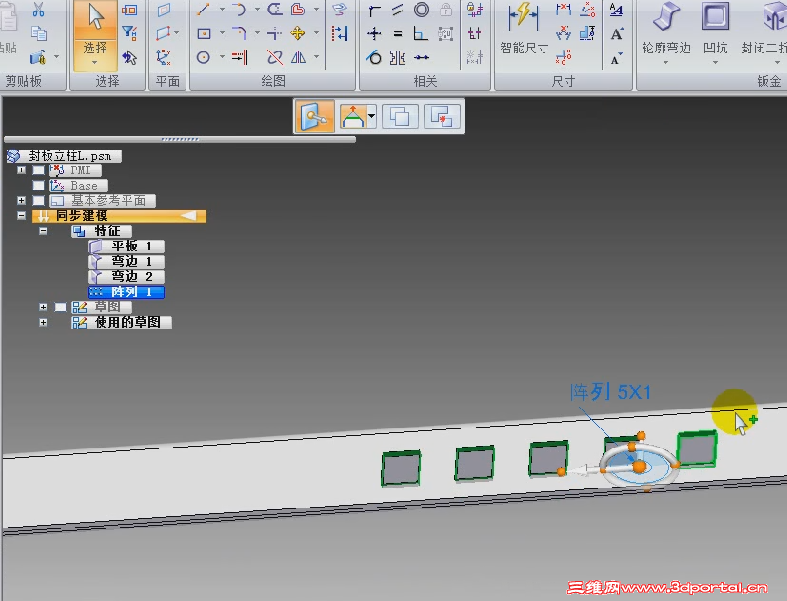Open the 轮廓弯边 dropdown arrow
This screenshot has height=601, width=787.
click(666, 63)
